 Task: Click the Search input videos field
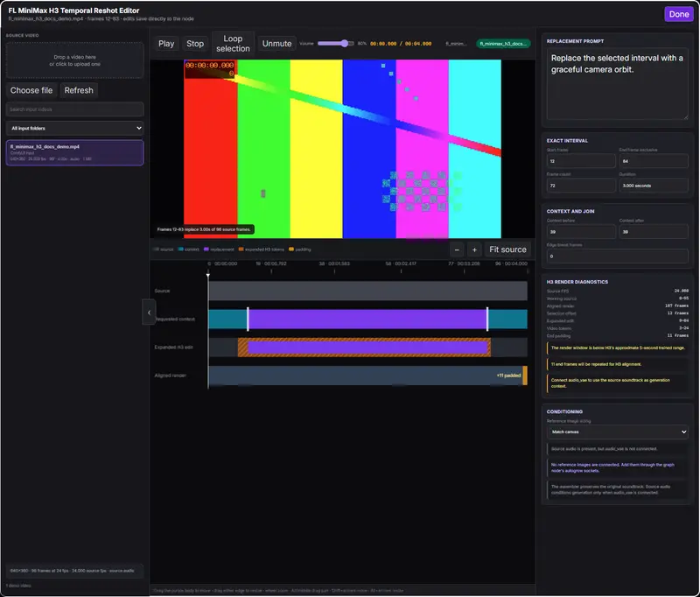point(75,109)
